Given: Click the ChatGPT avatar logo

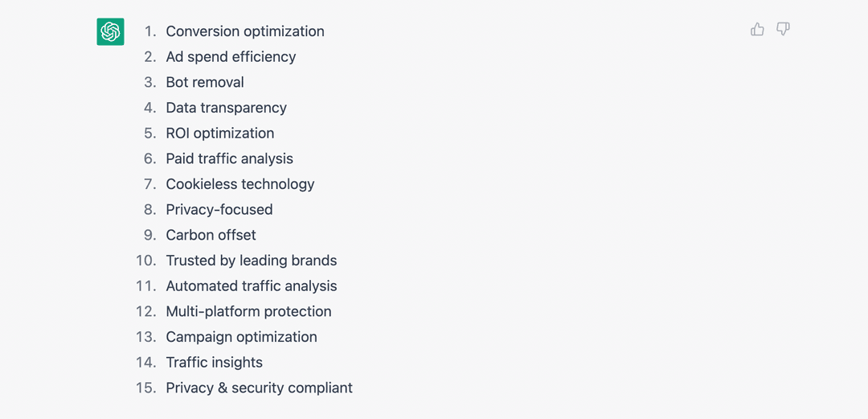Looking at the screenshot, I should 110,31.
